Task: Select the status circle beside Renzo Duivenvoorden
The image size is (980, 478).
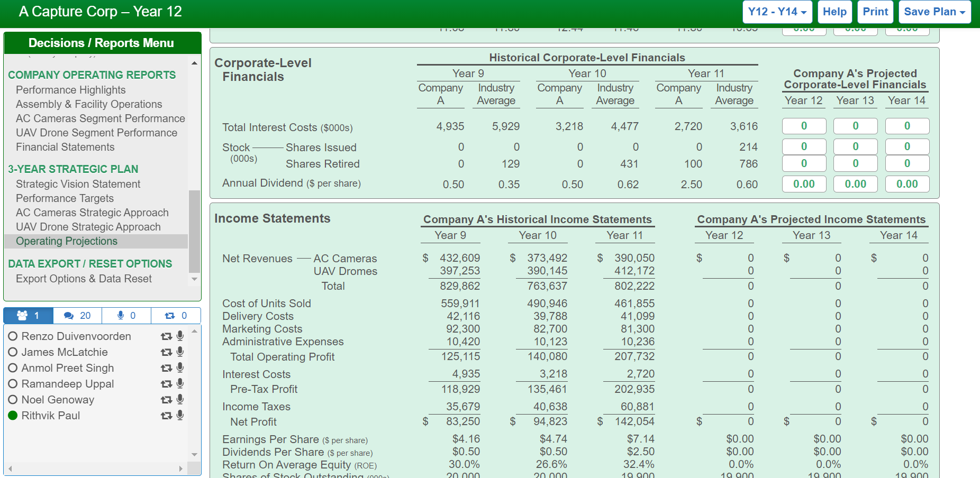Action: click(12, 336)
